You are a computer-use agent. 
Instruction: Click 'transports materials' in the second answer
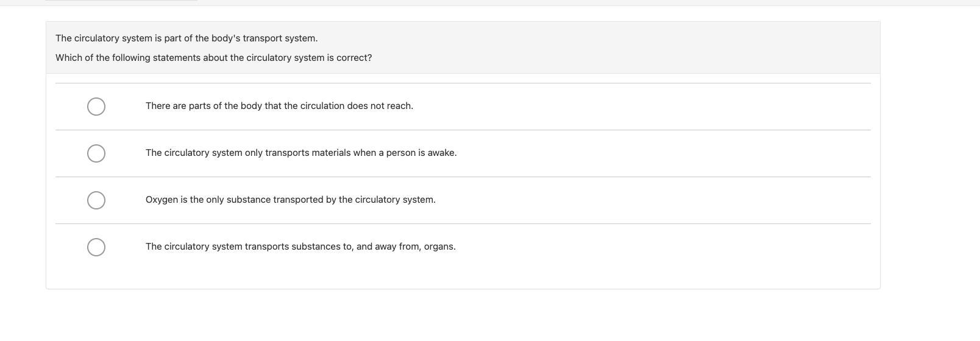coord(307,153)
